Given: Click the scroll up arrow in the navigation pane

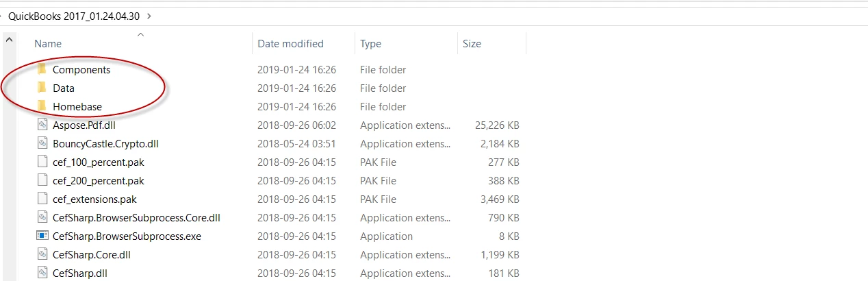Looking at the screenshot, I should coord(10,40).
